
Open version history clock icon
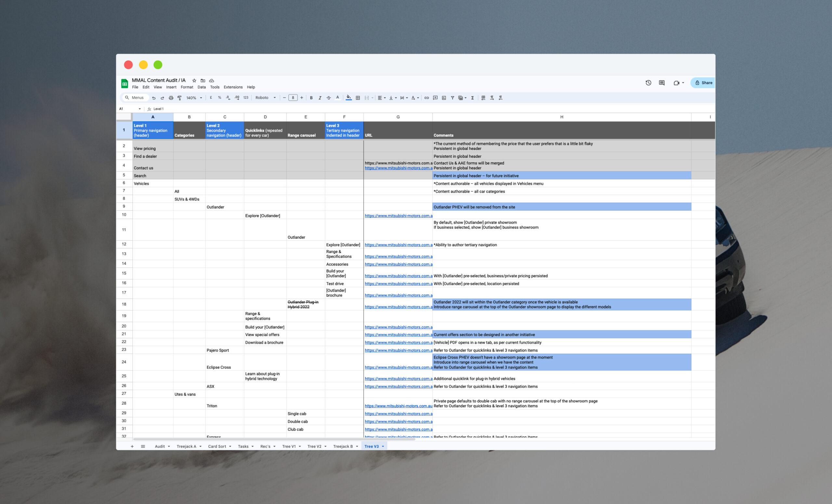coord(648,83)
